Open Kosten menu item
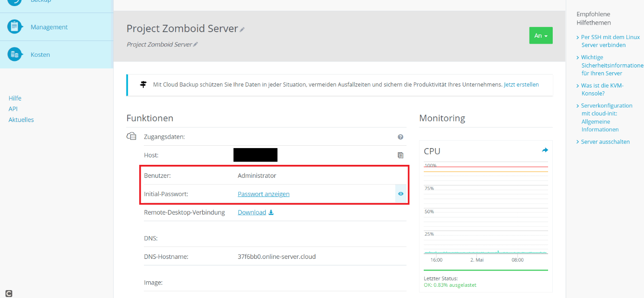 (41, 54)
